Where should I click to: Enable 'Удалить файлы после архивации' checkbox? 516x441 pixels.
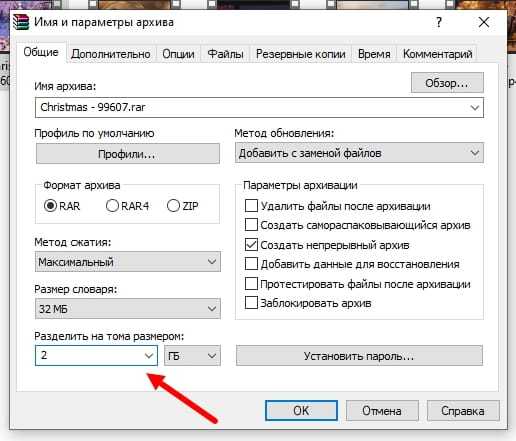click(251, 206)
